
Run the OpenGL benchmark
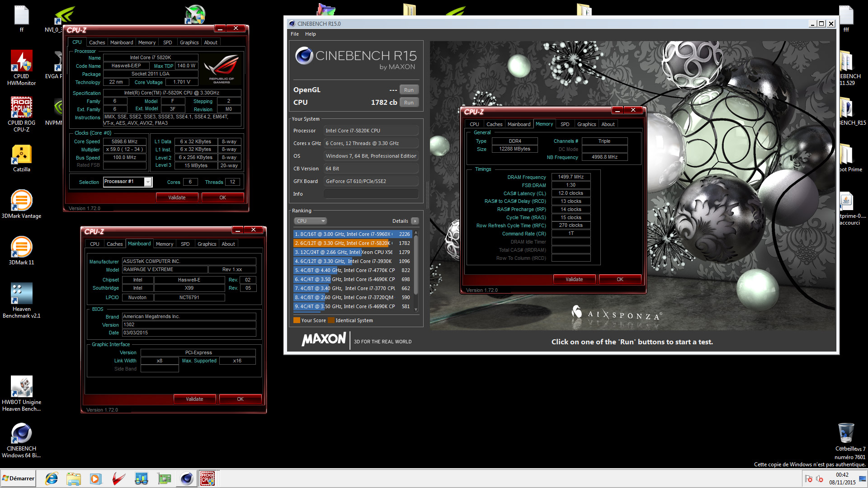pyautogui.click(x=409, y=90)
